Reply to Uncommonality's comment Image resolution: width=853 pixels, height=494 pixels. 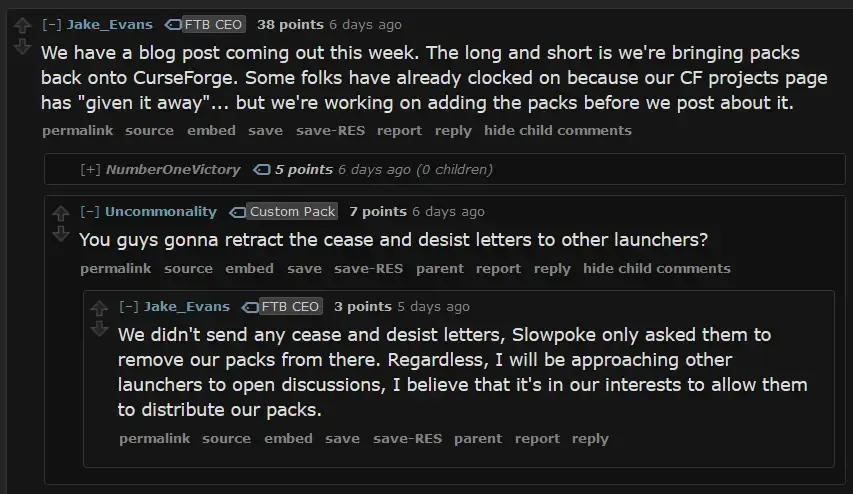552,269
